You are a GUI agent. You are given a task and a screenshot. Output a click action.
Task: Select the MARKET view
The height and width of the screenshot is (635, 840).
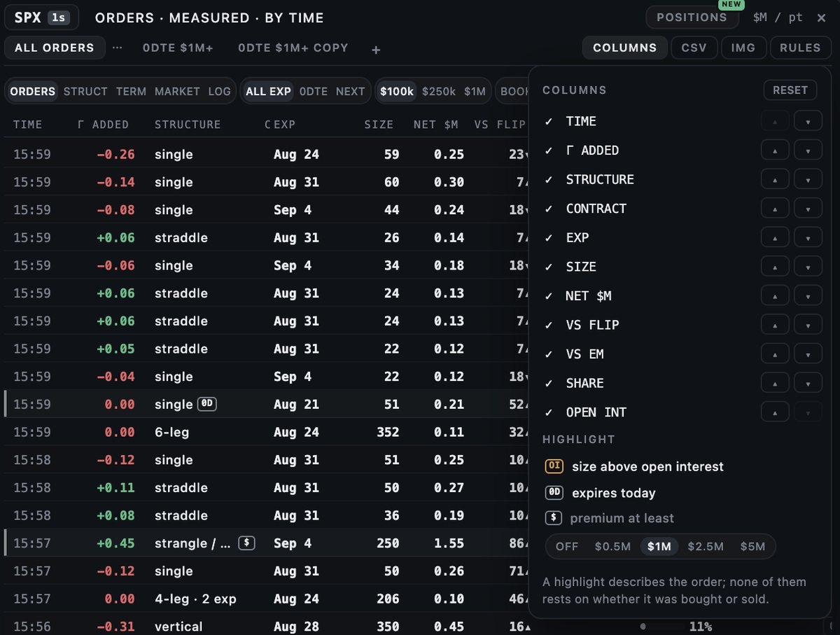point(177,92)
